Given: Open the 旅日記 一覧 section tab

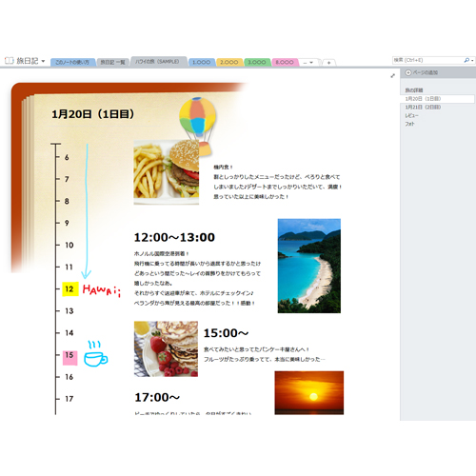Looking at the screenshot, I should click(x=112, y=62).
